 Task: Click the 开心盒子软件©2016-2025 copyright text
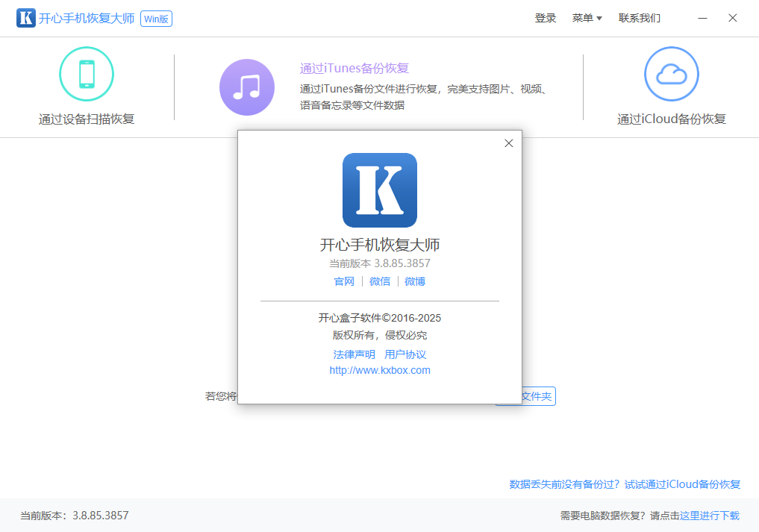pos(379,318)
